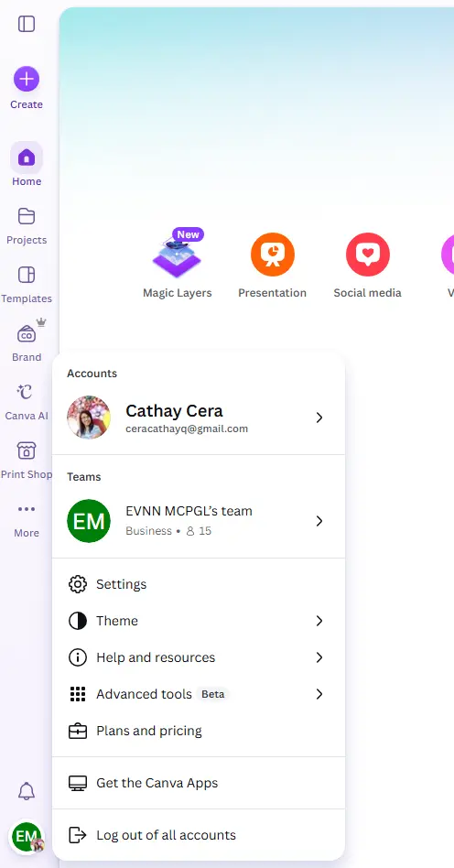The image size is (454, 868).
Task: Click the ceracathayq@gmail.com email text
Action: (x=187, y=429)
